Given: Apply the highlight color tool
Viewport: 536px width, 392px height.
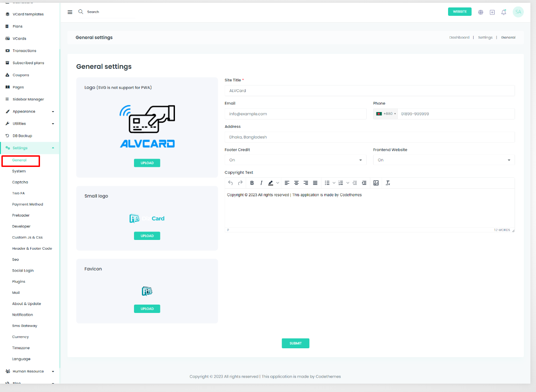Looking at the screenshot, I should [271, 183].
